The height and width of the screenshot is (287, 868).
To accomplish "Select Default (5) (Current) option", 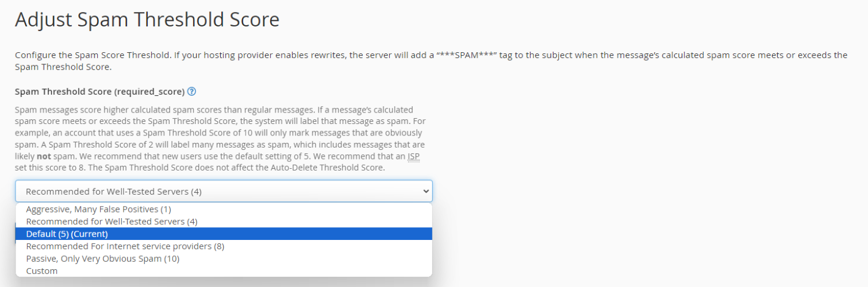I will pos(224,234).
